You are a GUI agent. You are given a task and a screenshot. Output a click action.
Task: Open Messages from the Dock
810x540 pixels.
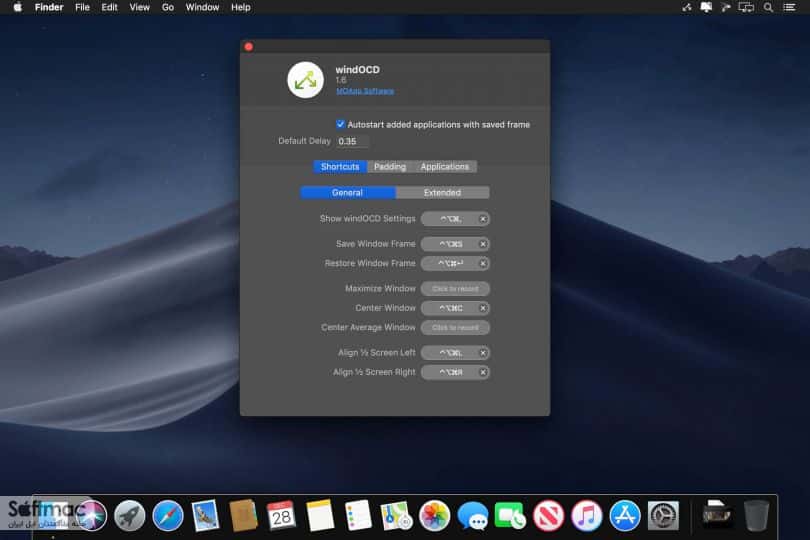[x=472, y=515]
